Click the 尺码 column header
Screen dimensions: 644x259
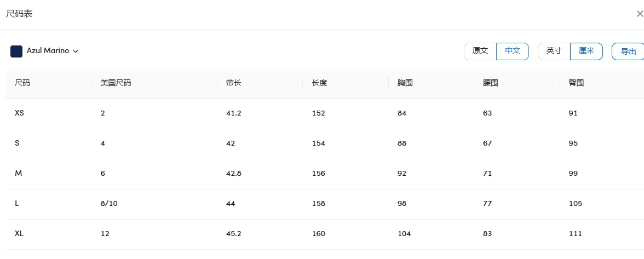[22, 83]
